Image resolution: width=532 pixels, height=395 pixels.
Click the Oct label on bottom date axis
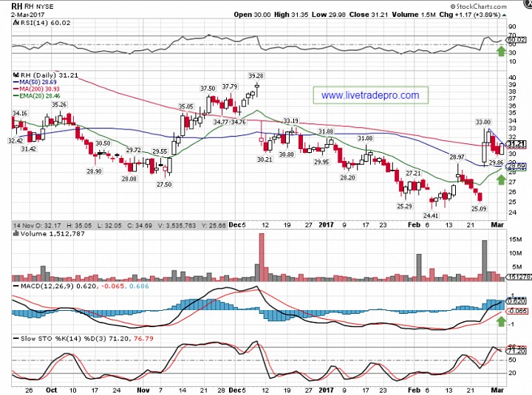[51, 390]
